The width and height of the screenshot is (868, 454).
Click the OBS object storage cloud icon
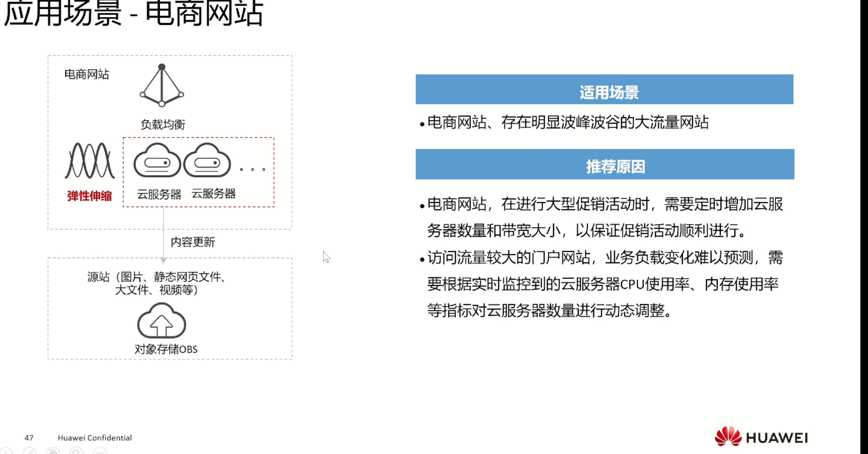tap(161, 321)
